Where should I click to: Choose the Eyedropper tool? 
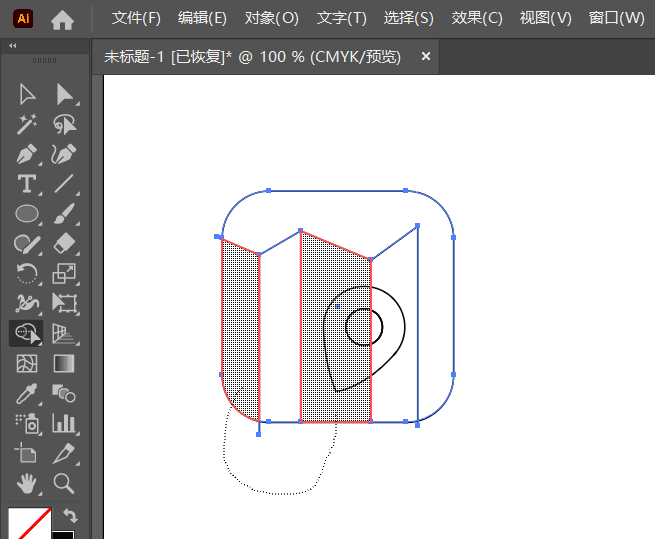[27, 394]
